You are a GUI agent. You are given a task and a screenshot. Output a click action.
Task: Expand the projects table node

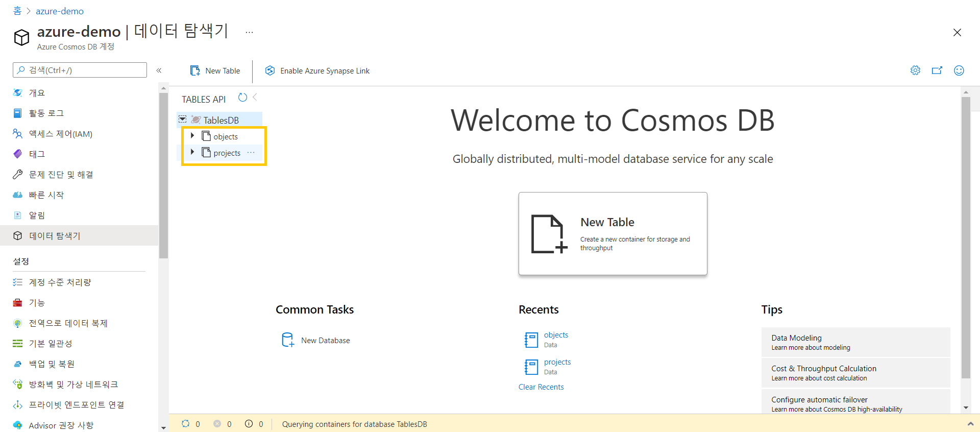(192, 152)
